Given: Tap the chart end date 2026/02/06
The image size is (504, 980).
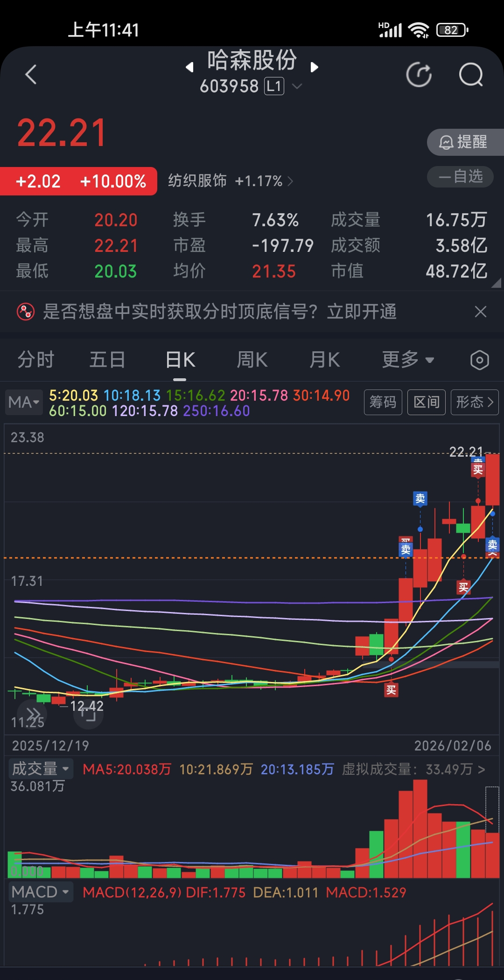Looking at the screenshot, I should tap(453, 745).
